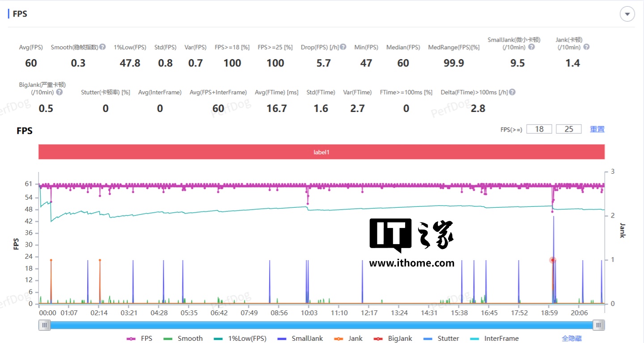Click help icon next to Smooth(稳帧指数)
Viewport: 644px width, 343px height.
[x=102, y=47]
